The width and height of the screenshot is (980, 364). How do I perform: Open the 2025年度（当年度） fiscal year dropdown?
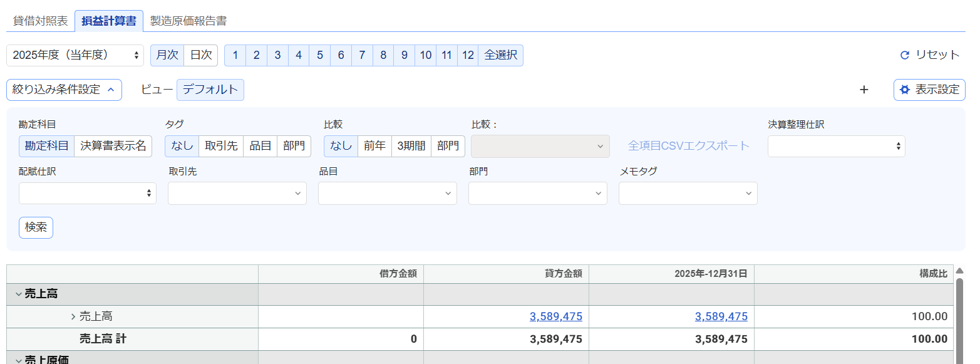[75, 55]
